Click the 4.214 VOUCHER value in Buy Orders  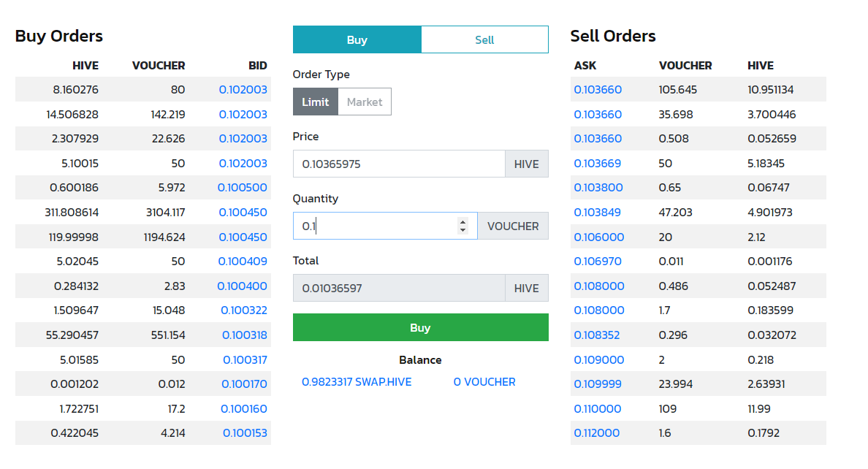[x=172, y=433]
